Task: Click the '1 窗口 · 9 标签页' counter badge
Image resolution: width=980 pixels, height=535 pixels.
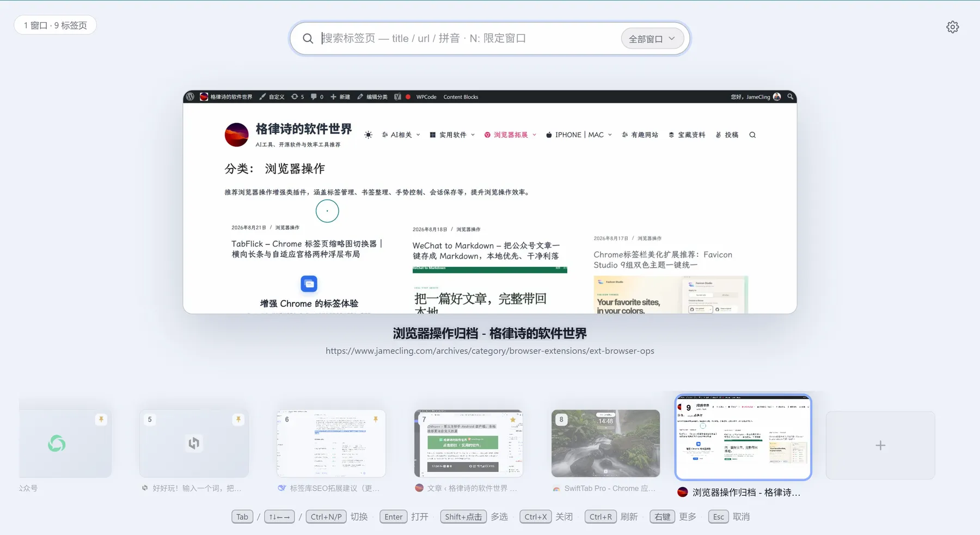Action: (55, 26)
